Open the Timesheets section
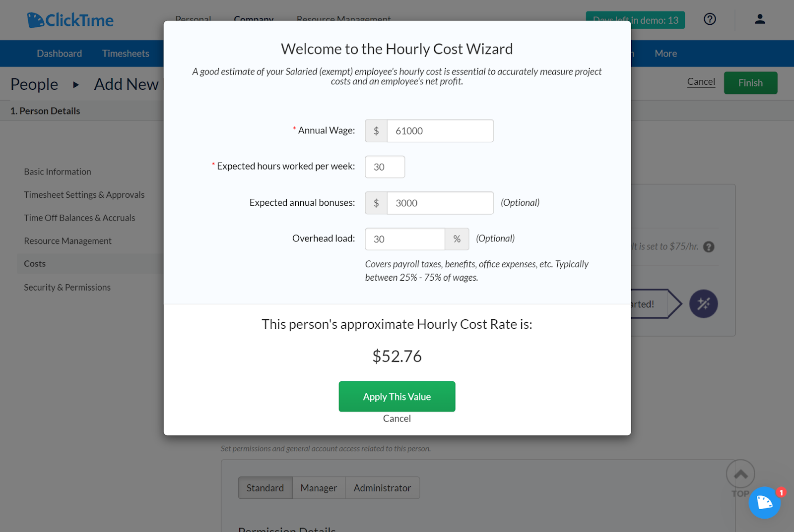Image resolution: width=794 pixels, height=532 pixels. point(126,53)
